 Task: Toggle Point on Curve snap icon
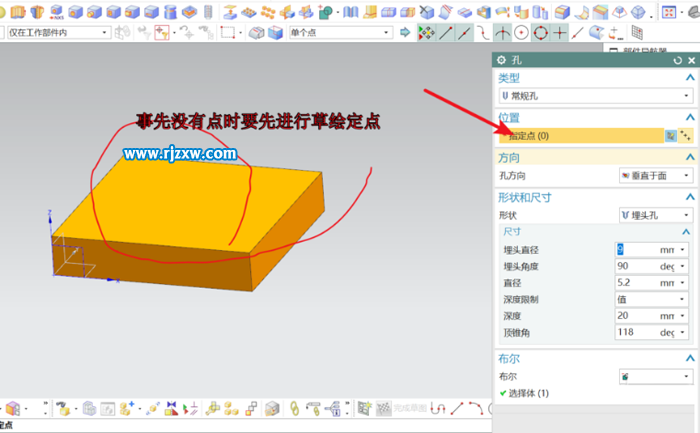click(x=578, y=33)
